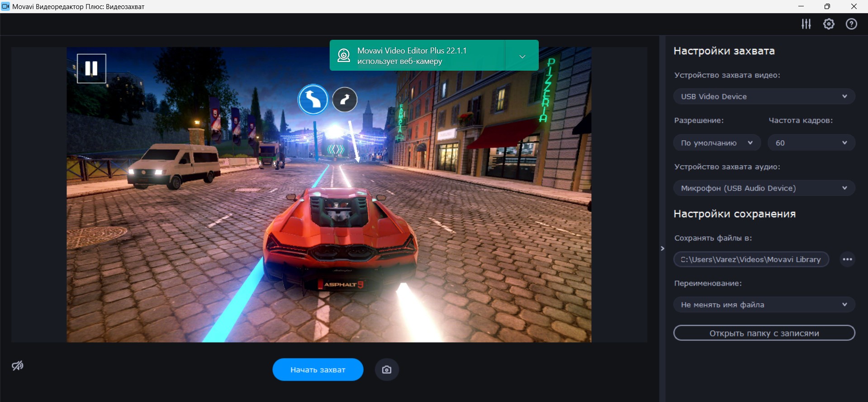This screenshot has height=402, width=868.
Task: Expand the webcam notification chevron
Action: 522,57
